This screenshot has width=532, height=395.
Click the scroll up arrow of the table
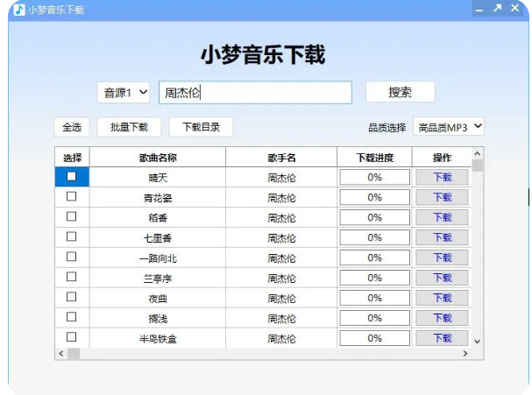478,153
